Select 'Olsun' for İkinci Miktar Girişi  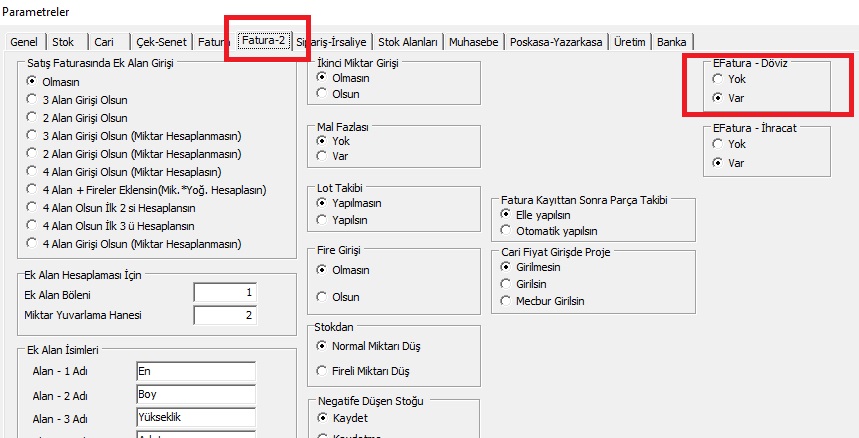click(x=322, y=93)
